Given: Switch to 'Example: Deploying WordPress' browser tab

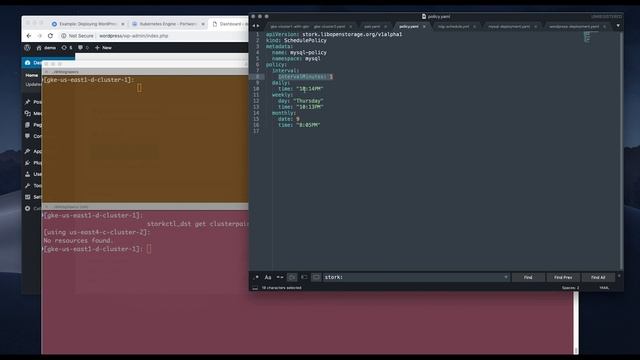Looking at the screenshot, I should click(87, 24).
